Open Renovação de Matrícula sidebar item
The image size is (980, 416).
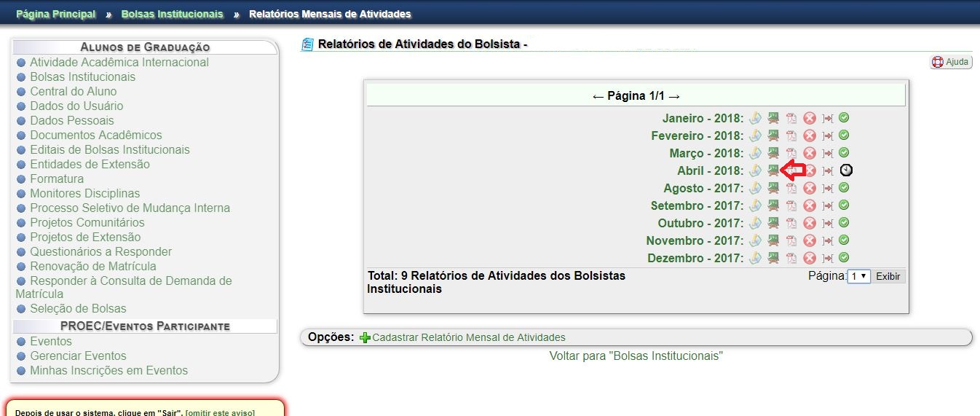[x=92, y=266]
